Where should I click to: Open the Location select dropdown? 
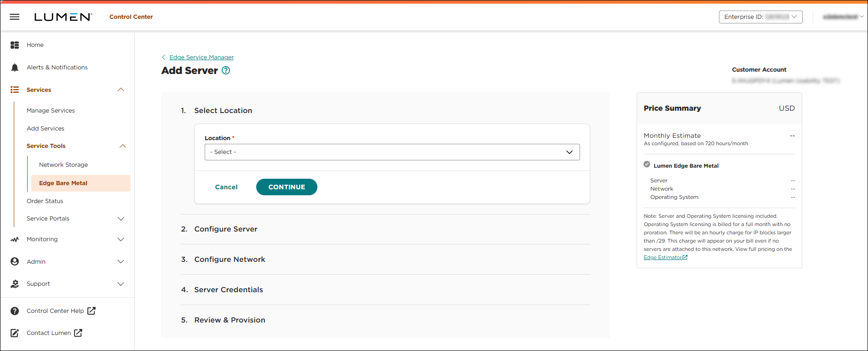(x=392, y=152)
